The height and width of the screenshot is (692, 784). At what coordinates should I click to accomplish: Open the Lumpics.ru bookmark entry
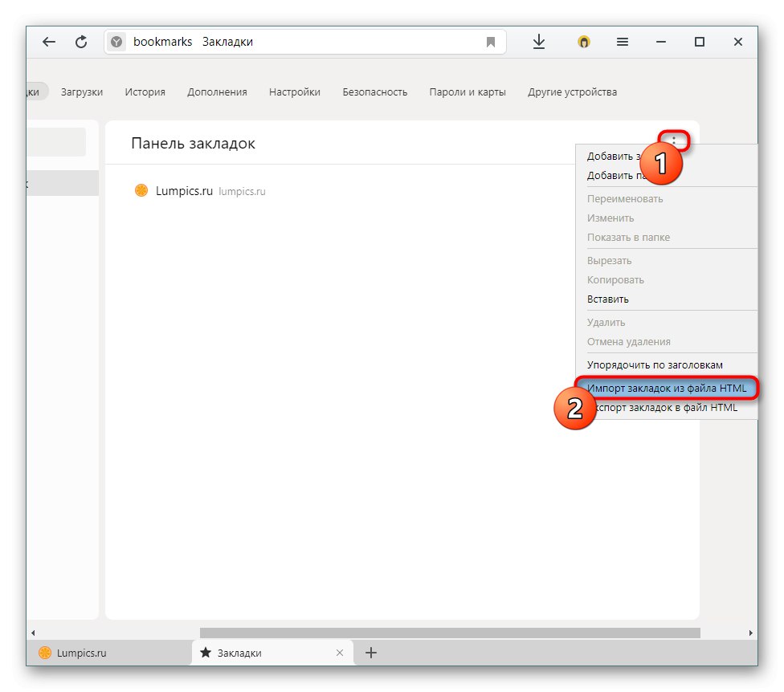tap(200, 191)
